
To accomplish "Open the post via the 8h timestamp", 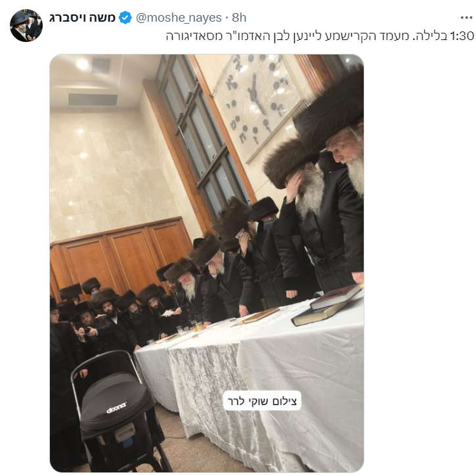I will point(239,18).
